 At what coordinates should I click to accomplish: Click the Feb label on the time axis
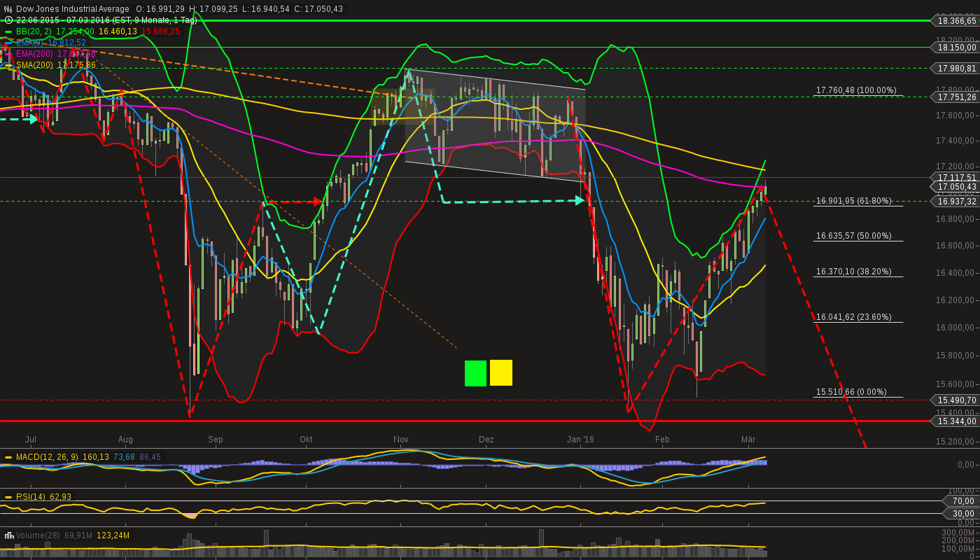click(662, 440)
